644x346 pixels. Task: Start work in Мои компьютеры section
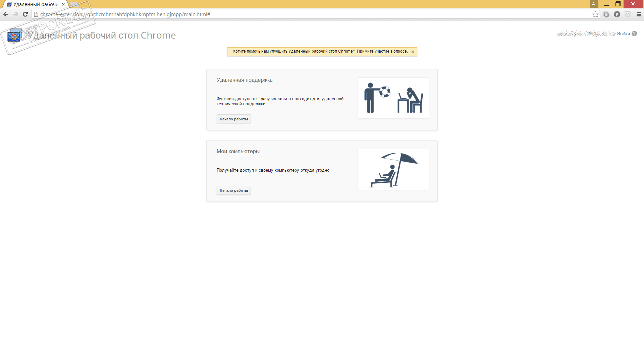click(234, 190)
